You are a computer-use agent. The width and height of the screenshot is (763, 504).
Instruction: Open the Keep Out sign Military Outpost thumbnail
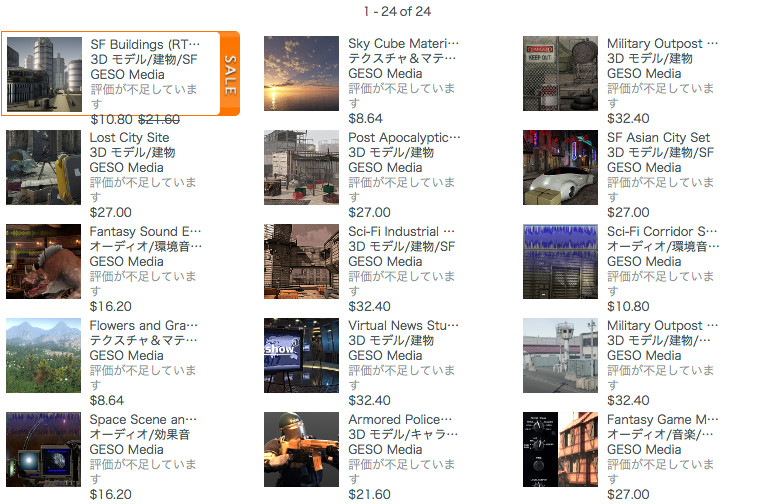[560, 73]
